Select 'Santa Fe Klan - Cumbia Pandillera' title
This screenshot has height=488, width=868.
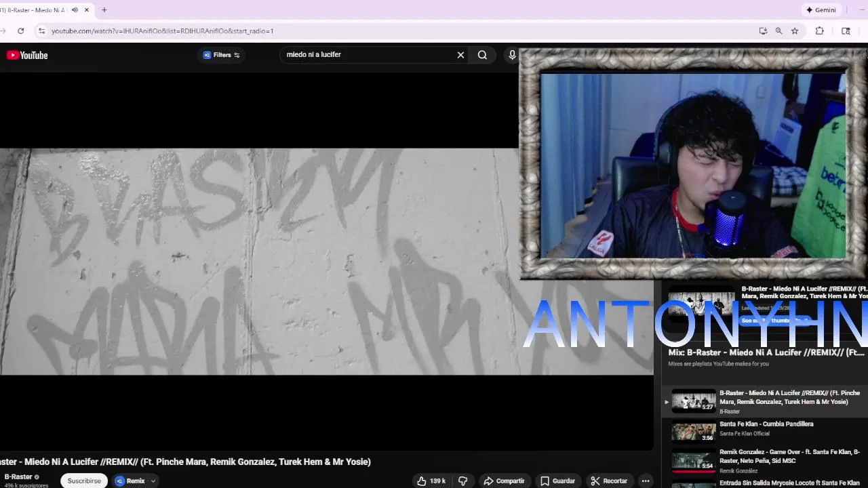[x=766, y=424]
